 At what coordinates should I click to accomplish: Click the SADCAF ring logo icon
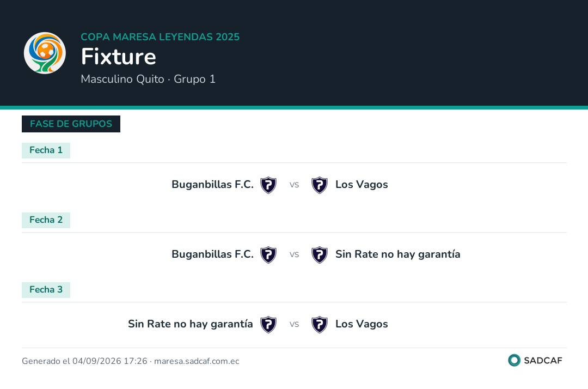pos(514,360)
